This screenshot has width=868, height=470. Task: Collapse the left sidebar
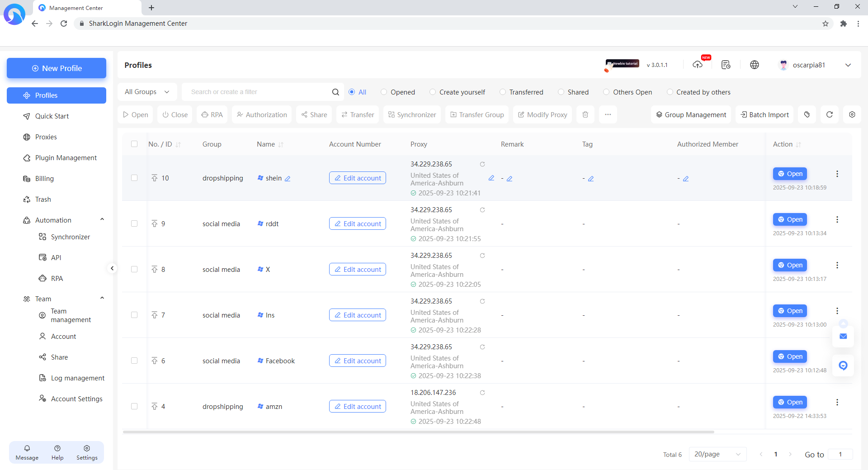click(112, 268)
